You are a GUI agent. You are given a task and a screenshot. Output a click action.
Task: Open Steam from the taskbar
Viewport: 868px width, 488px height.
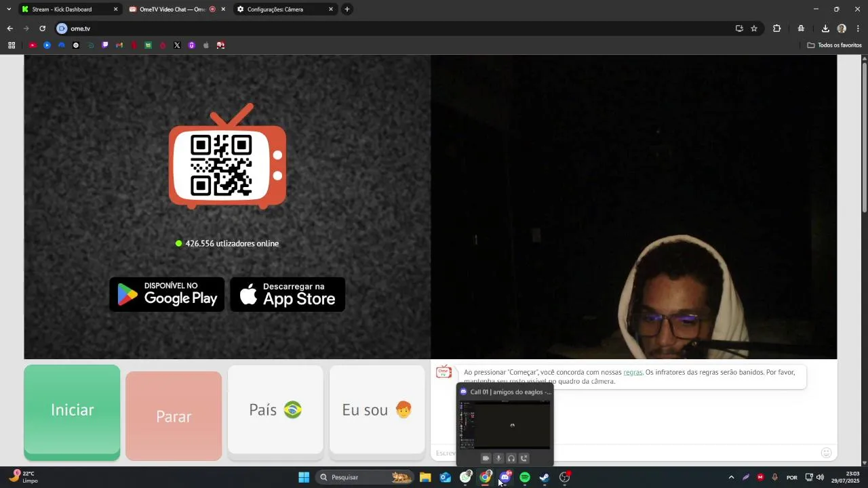pyautogui.click(x=545, y=477)
